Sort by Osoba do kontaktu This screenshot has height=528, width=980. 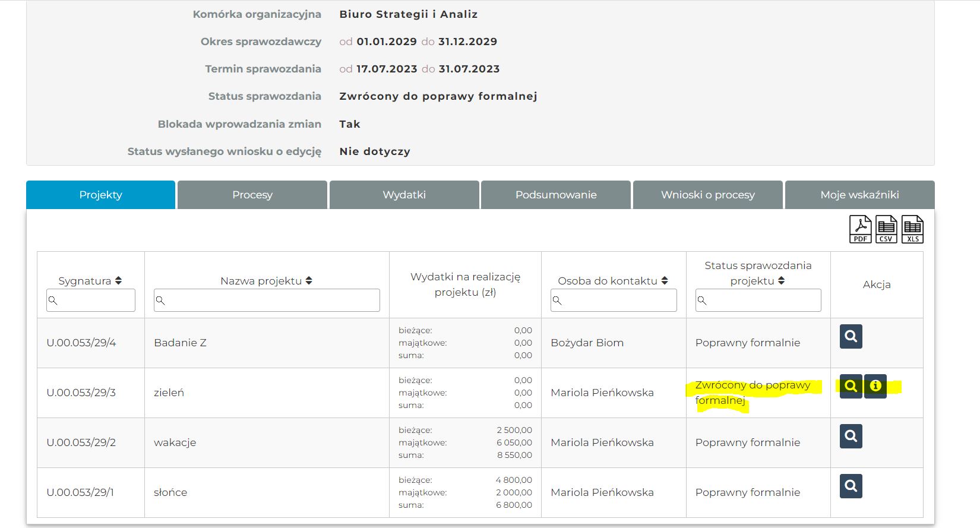[x=664, y=281]
